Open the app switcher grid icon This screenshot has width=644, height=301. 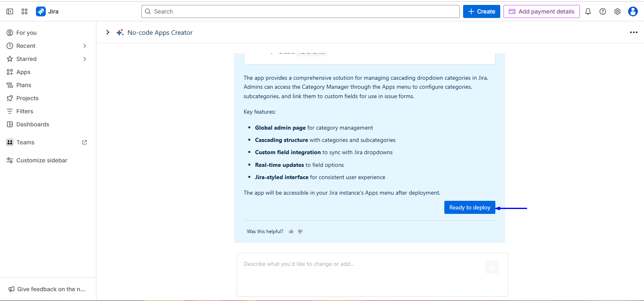25,11
